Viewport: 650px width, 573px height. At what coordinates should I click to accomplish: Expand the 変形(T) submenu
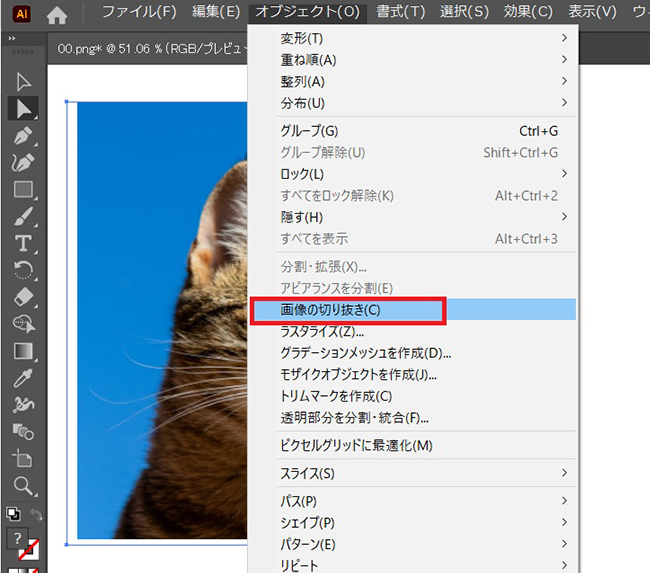click(x=413, y=38)
